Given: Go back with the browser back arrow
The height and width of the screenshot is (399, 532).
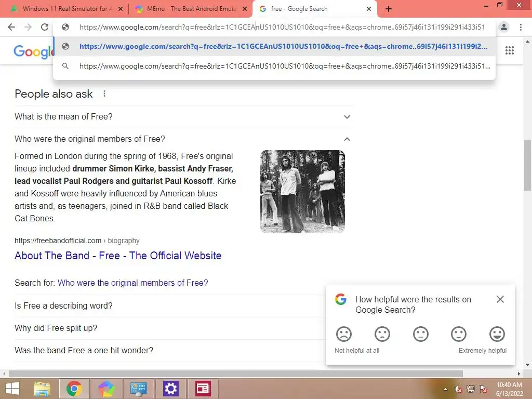Looking at the screenshot, I should 11,27.
